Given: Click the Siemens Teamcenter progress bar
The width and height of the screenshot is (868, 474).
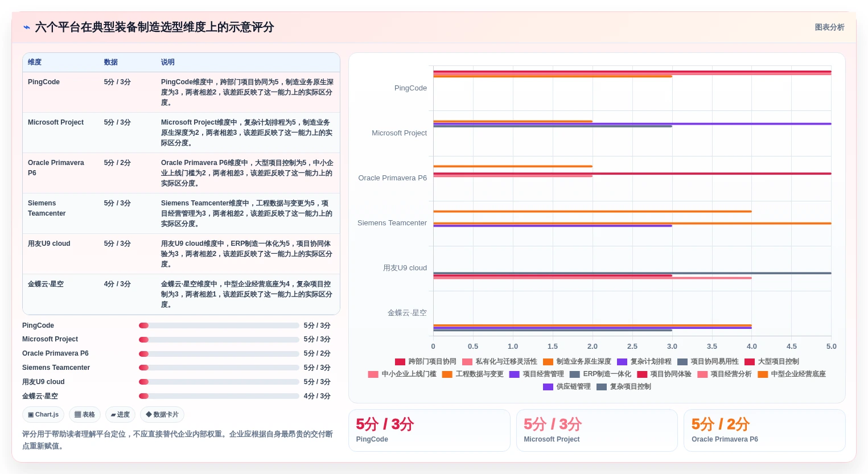Looking at the screenshot, I should click(219, 368).
